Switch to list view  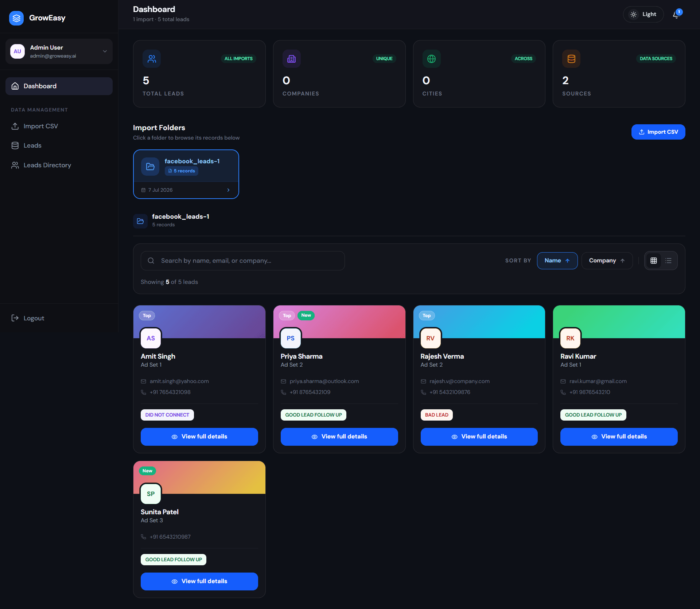(x=668, y=261)
